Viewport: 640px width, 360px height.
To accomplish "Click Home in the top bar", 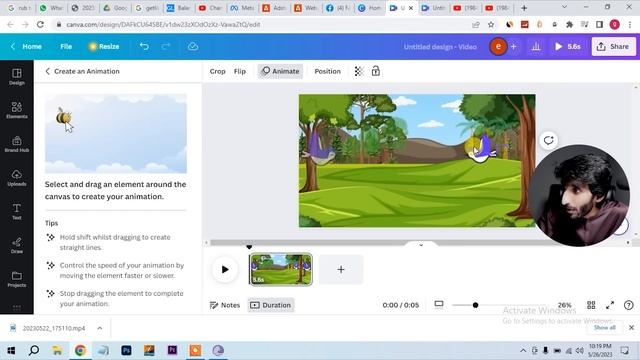I will (32, 47).
